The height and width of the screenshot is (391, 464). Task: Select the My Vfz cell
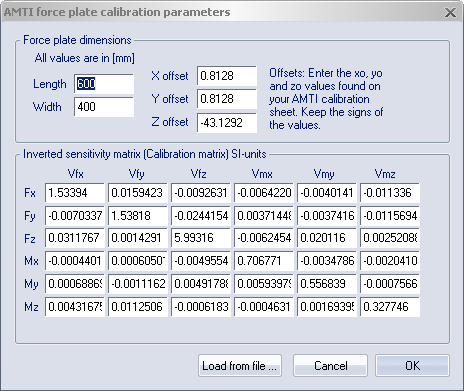[201, 284]
